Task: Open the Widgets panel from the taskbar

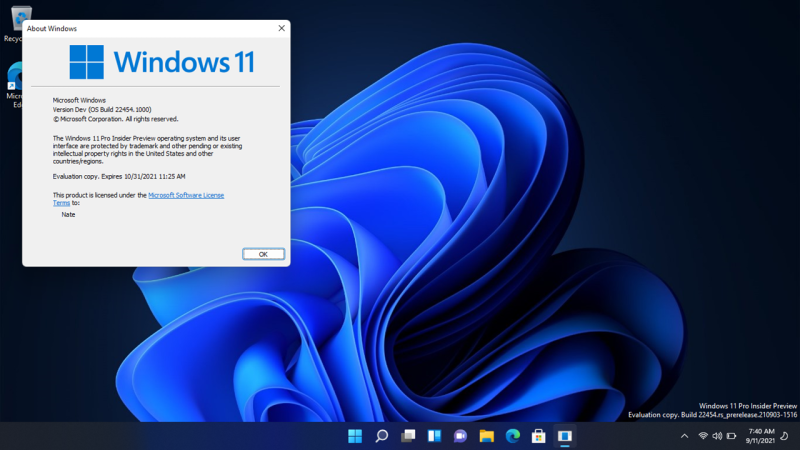Action: point(434,436)
